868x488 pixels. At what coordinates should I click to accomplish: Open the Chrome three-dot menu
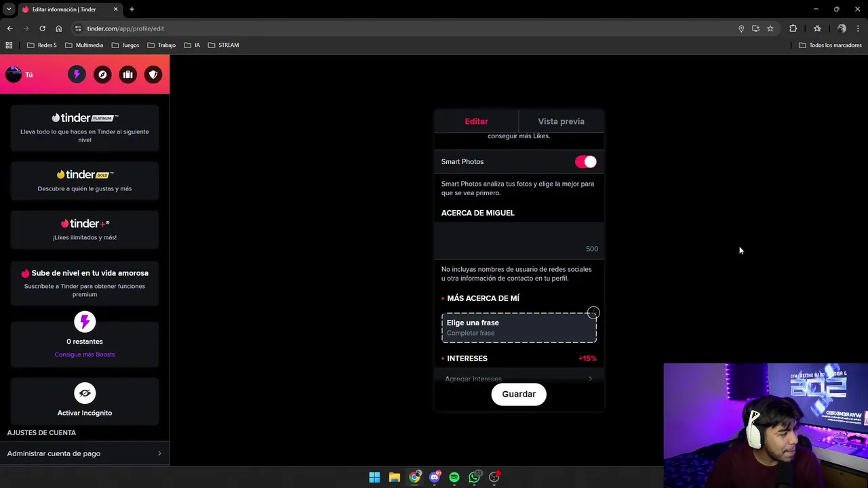(859, 28)
